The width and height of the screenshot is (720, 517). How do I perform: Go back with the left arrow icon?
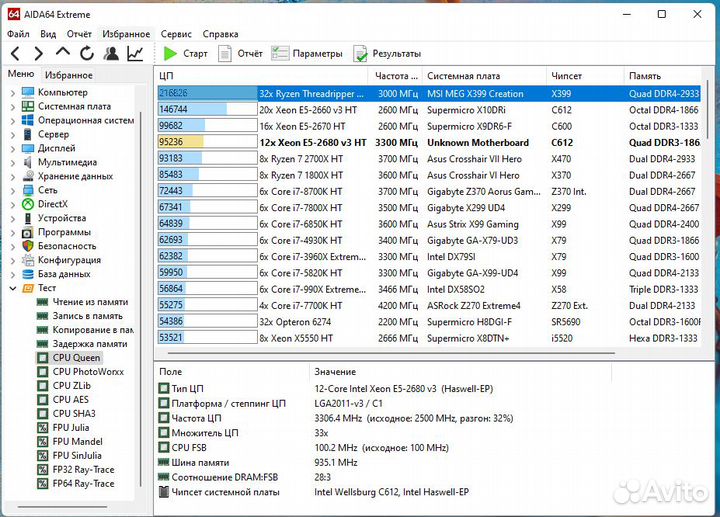click(15, 54)
